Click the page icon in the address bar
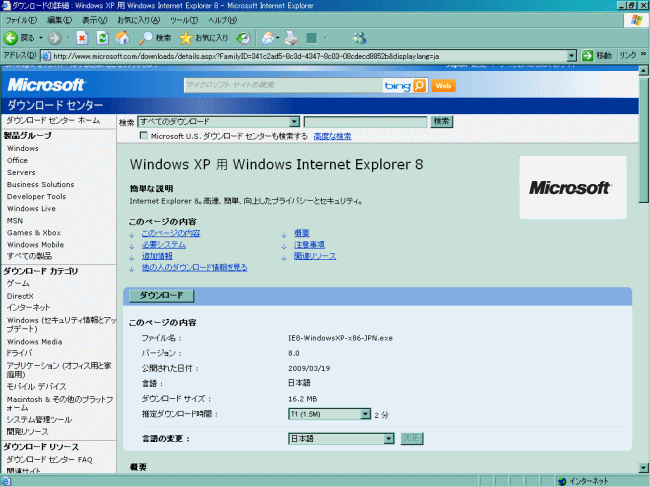Screen dimensions: 650x487 [x=46, y=56]
